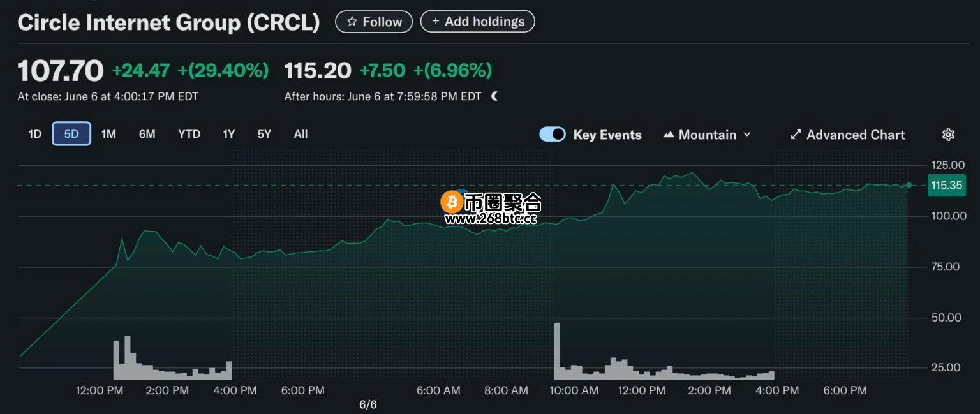Click the plus icon in Add holdings
The width and height of the screenshot is (980, 414).
(x=436, y=22)
